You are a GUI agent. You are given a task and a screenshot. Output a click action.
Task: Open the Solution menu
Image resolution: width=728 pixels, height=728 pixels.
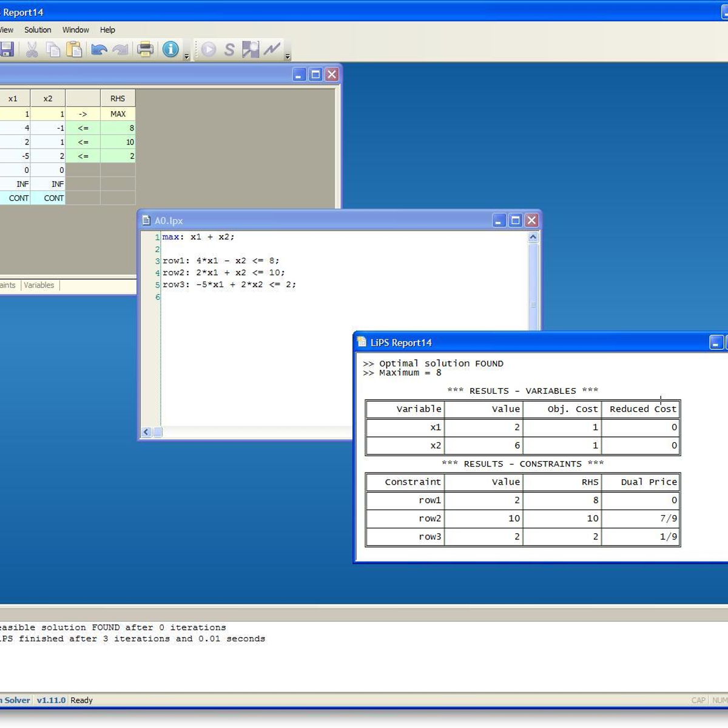[x=38, y=30]
